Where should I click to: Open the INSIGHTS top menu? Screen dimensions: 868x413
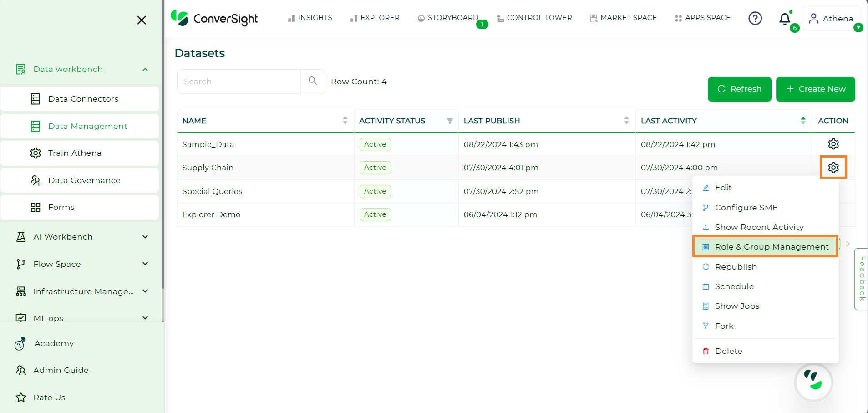(310, 18)
